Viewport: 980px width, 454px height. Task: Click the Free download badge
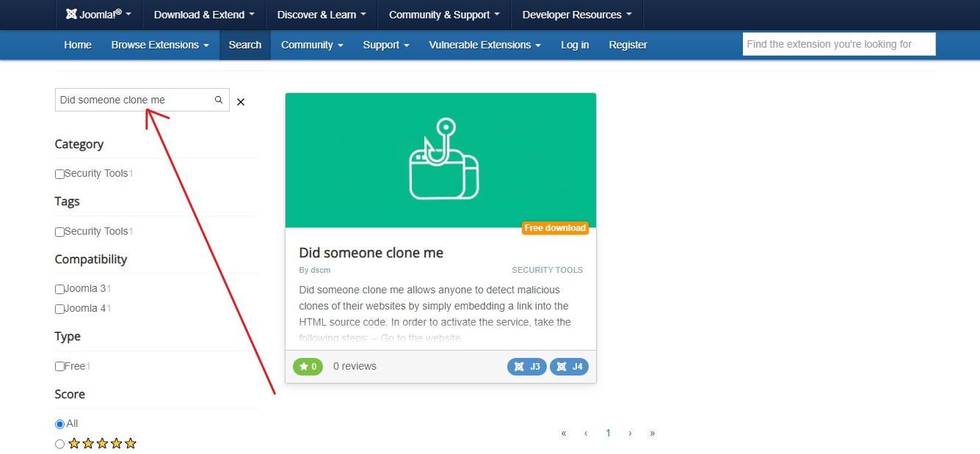point(555,228)
